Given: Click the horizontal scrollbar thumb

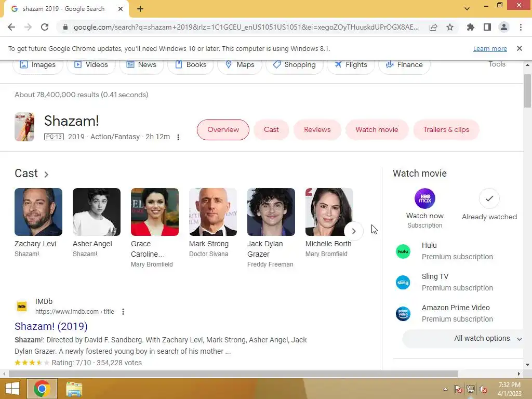Looking at the screenshot, I should tap(233, 374).
